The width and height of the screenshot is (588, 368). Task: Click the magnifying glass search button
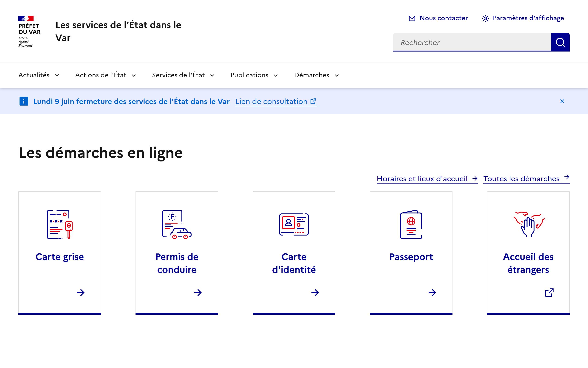pyautogui.click(x=560, y=42)
